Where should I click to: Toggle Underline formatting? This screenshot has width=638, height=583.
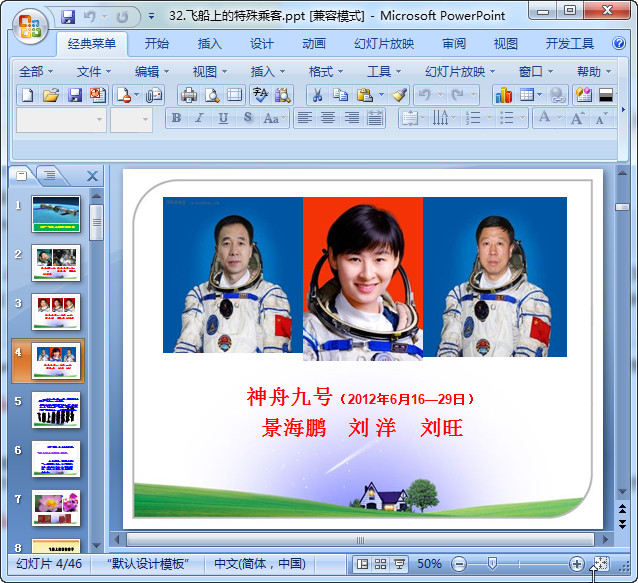point(223,118)
